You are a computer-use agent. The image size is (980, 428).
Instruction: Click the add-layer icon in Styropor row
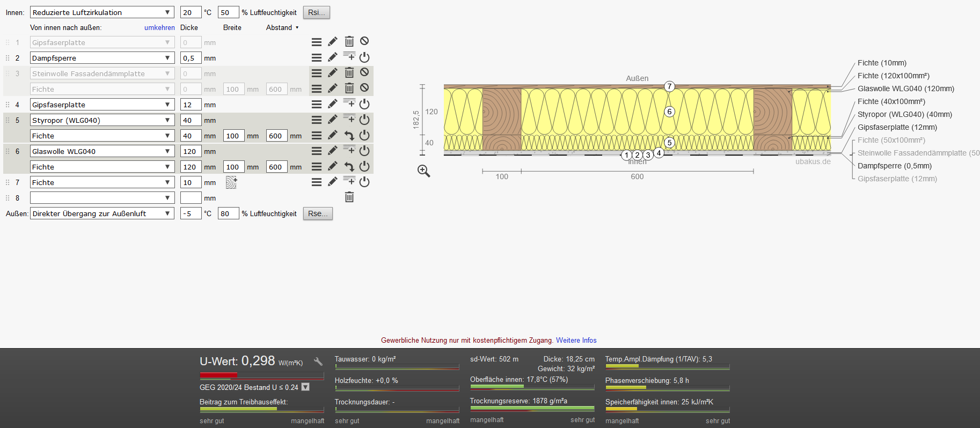[x=349, y=119]
